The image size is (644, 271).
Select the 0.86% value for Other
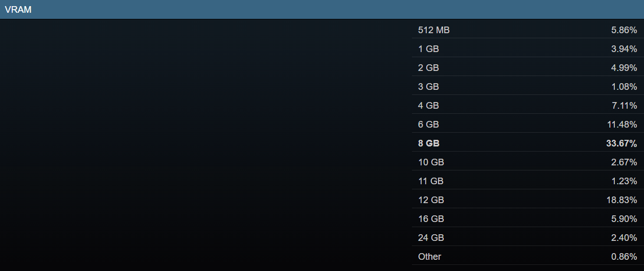(x=624, y=257)
